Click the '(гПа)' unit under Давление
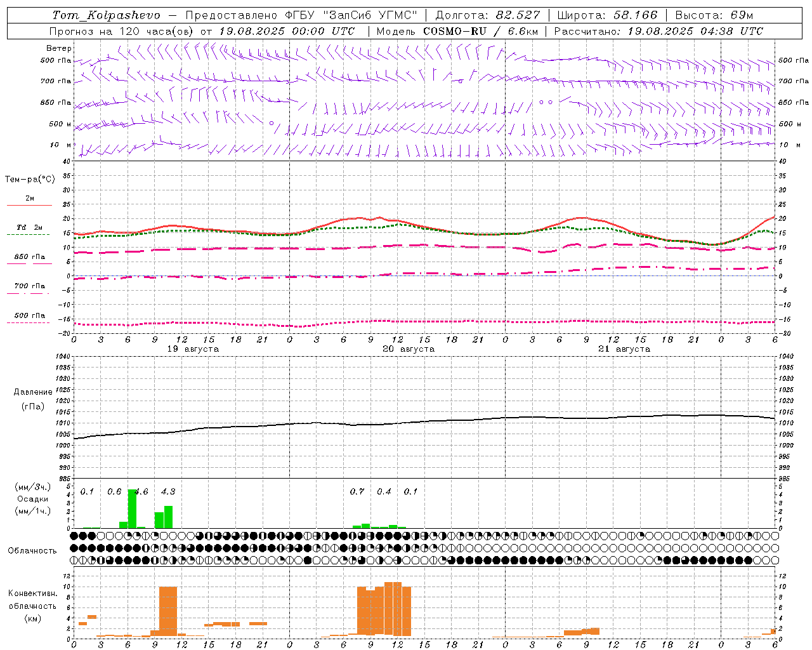 (x=32, y=406)
